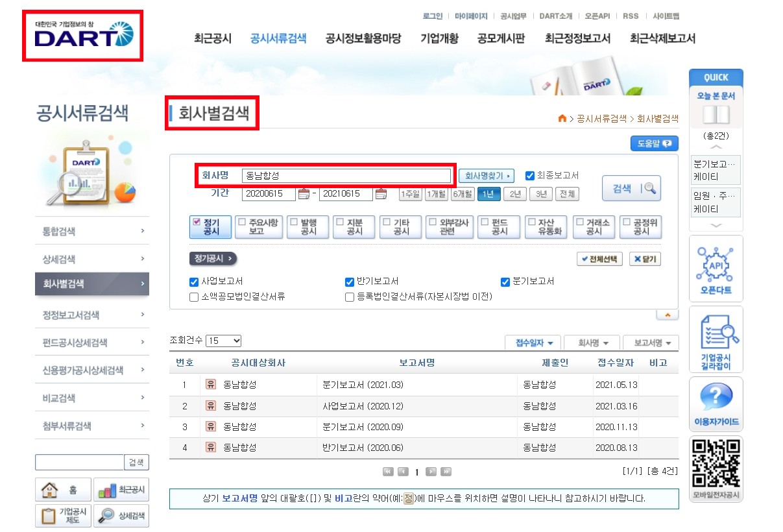
Task: Expand 펀드공시상세검색 in sidebar
Action: [92, 343]
